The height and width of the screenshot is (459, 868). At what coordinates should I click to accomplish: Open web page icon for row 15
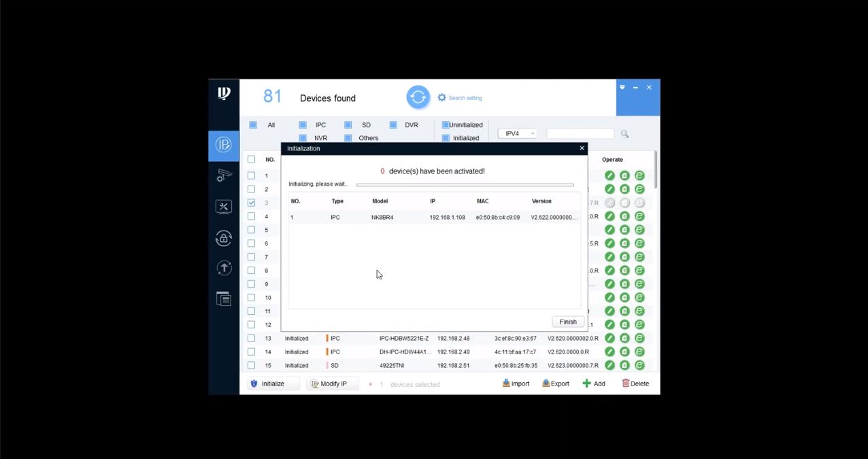(639, 366)
